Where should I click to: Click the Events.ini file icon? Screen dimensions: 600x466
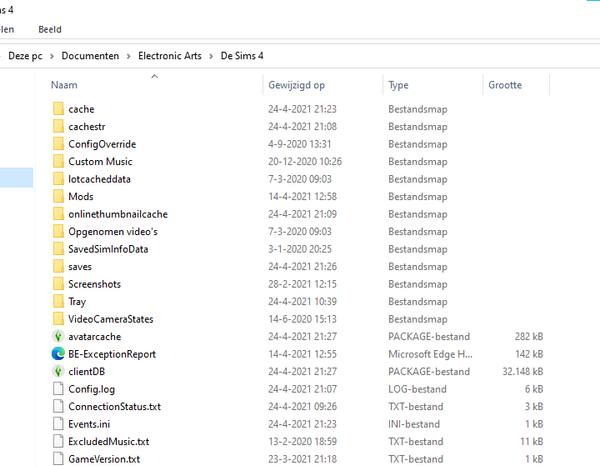tap(58, 424)
